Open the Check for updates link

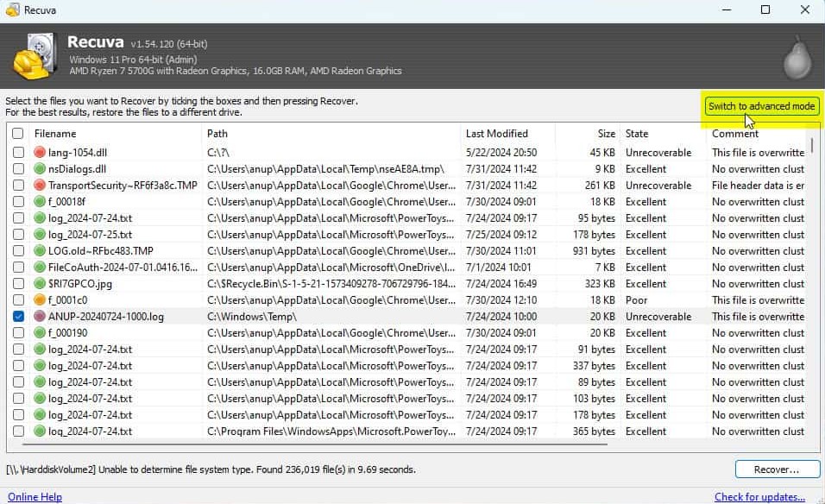click(x=759, y=496)
